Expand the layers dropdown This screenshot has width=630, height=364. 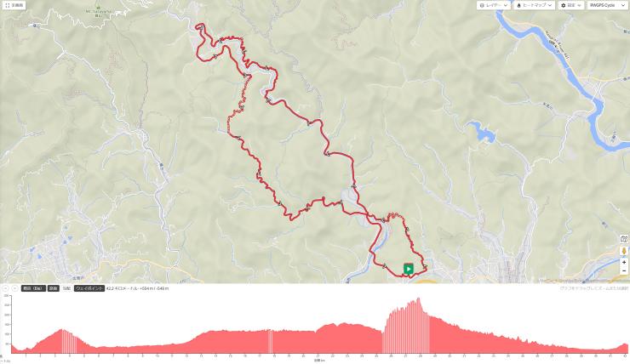[494, 5]
